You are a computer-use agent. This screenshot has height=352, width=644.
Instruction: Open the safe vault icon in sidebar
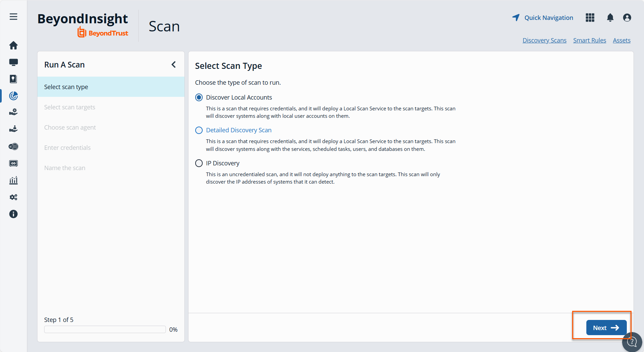point(13,163)
